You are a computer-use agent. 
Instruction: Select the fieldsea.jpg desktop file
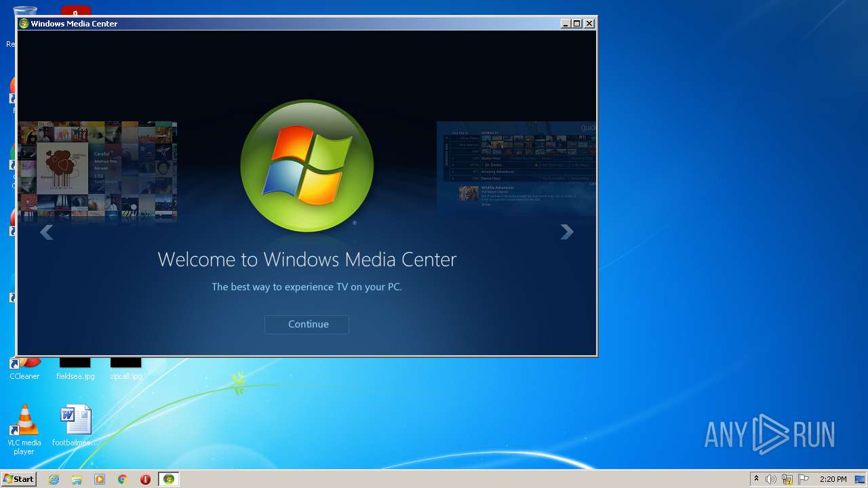75,369
